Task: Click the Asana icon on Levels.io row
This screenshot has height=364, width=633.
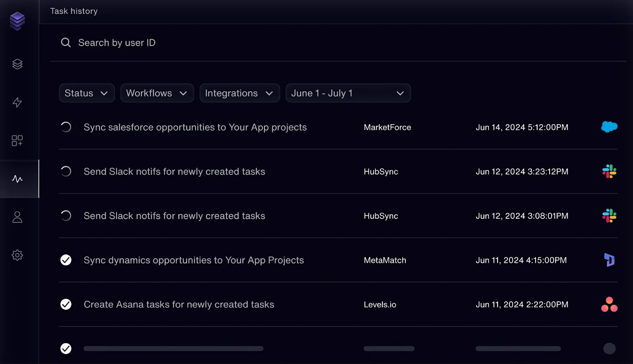Action: (x=609, y=304)
